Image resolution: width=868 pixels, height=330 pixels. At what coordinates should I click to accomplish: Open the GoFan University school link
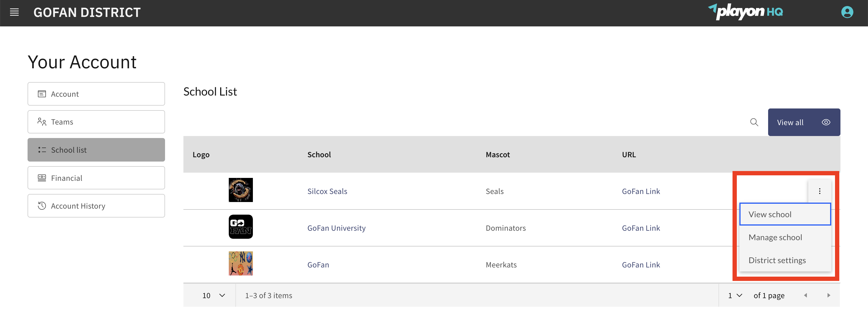point(336,228)
